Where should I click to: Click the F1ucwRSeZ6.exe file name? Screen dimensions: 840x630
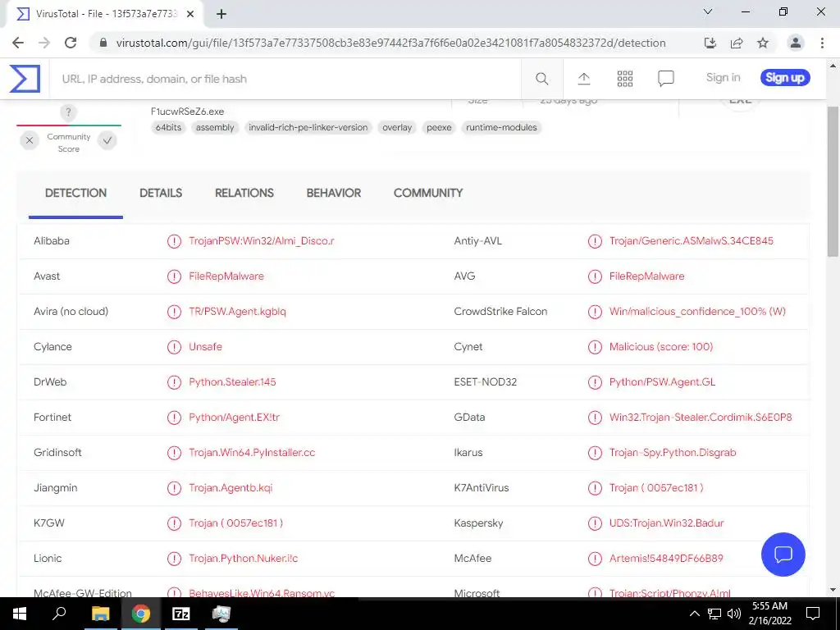[x=188, y=112]
